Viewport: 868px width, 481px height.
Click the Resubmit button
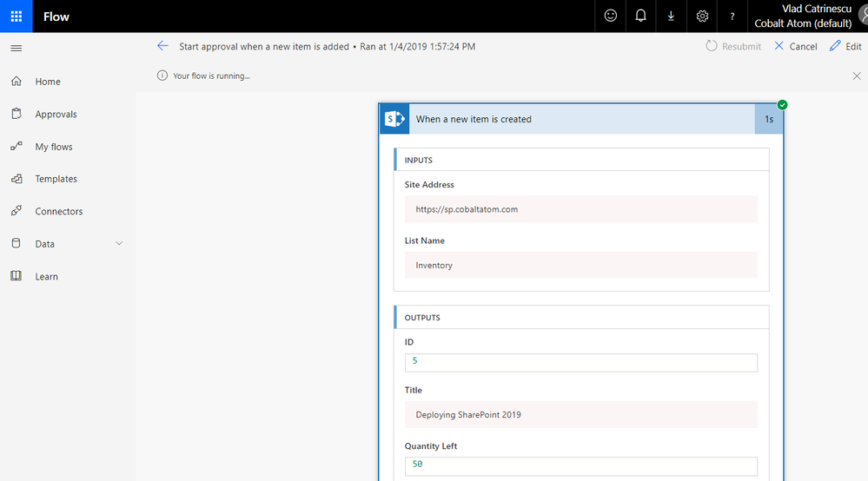pyautogui.click(x=733, y=46)
